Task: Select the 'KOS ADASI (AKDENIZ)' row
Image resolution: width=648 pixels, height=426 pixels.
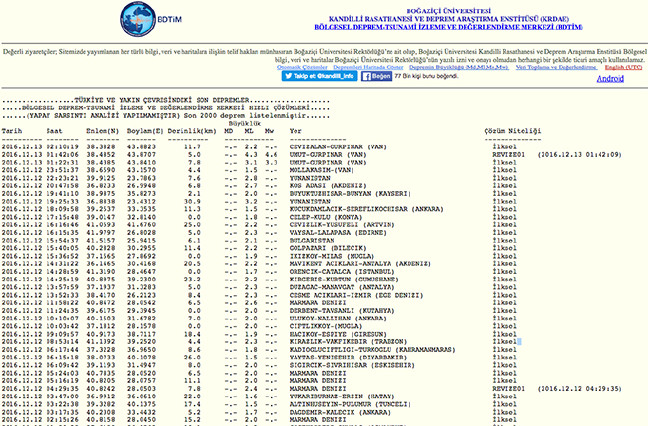Action: [259, 186]
